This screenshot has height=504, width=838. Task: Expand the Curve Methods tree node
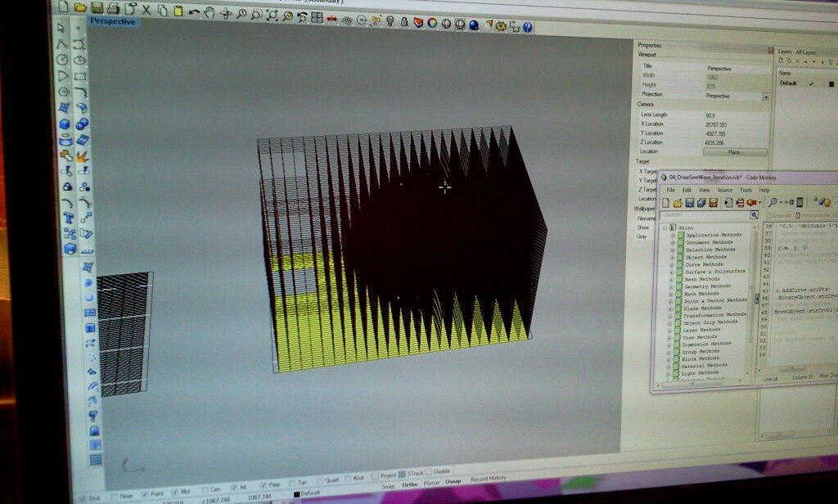pos(672,264)
